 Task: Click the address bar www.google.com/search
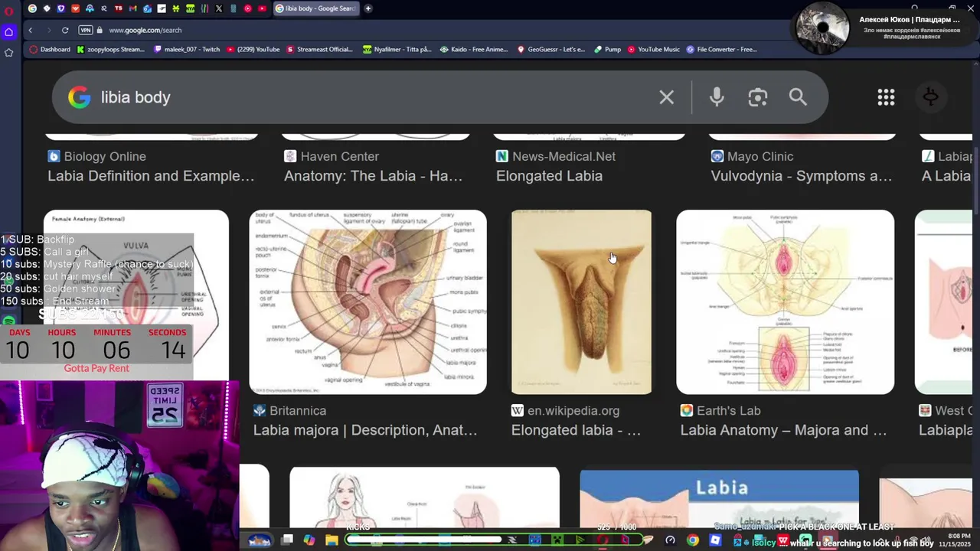click(145, 30)
